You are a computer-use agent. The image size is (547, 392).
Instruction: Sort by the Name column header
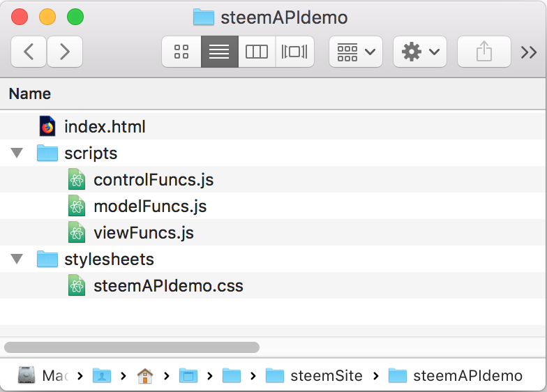pos(30,93)
